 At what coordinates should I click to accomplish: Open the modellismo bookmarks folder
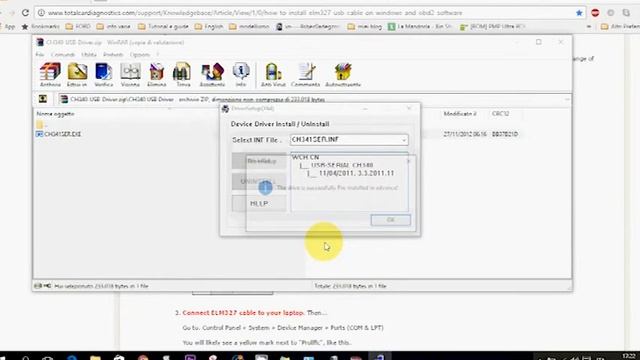pyautogui.click(x=249, y=27)
